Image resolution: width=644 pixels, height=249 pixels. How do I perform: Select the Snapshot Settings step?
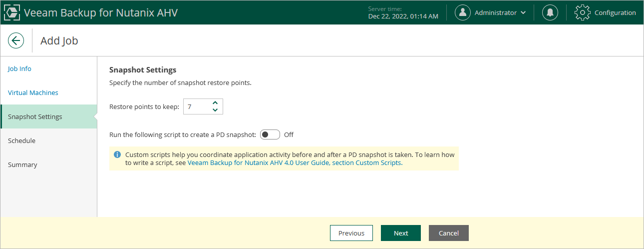point(48,116)
